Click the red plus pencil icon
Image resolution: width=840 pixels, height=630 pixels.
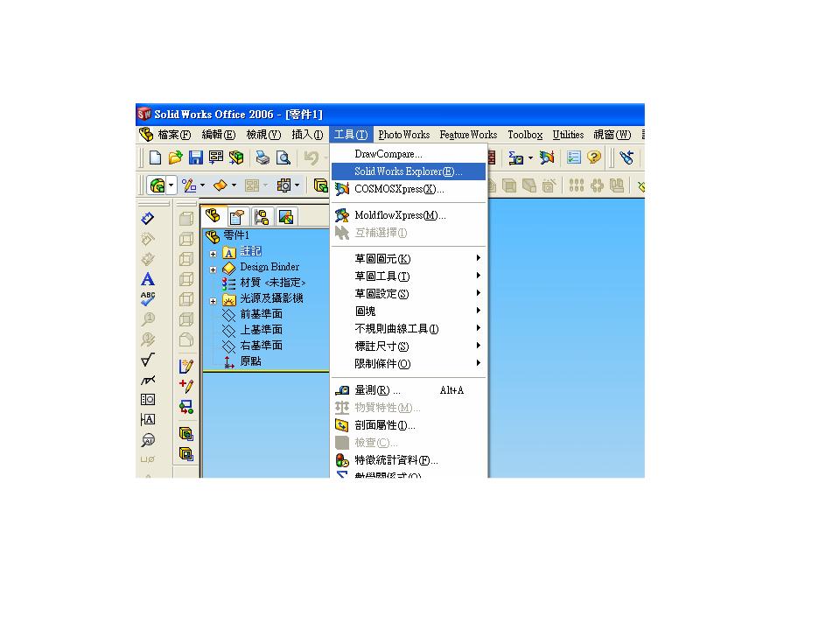pyautogui.click(x=185, y=386)
